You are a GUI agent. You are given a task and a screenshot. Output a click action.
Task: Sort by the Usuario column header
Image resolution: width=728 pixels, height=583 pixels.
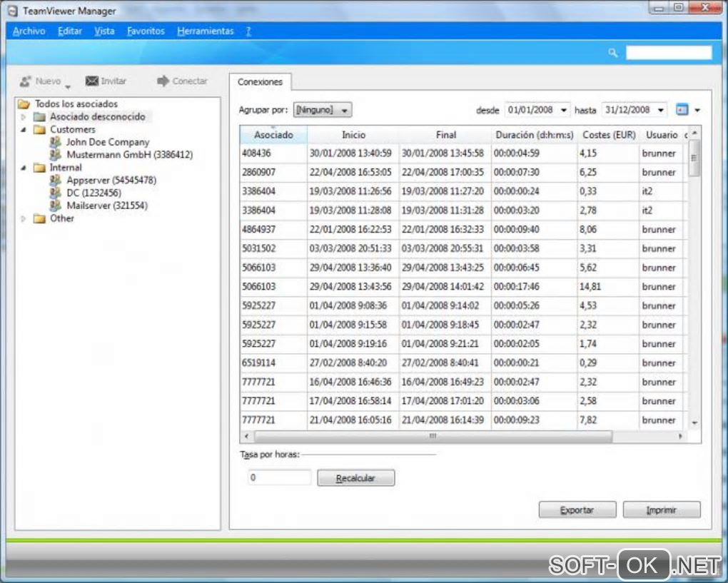[662, 135]
